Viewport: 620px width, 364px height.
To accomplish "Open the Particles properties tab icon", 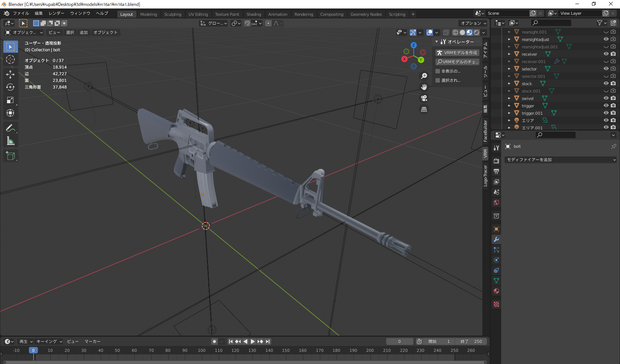I will (496, 250).
